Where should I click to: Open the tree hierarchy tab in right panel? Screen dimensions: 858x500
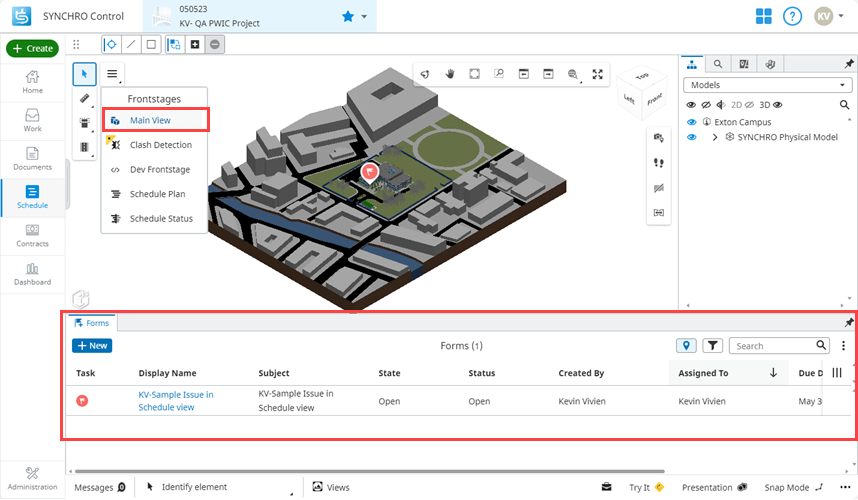coord(692,64)
